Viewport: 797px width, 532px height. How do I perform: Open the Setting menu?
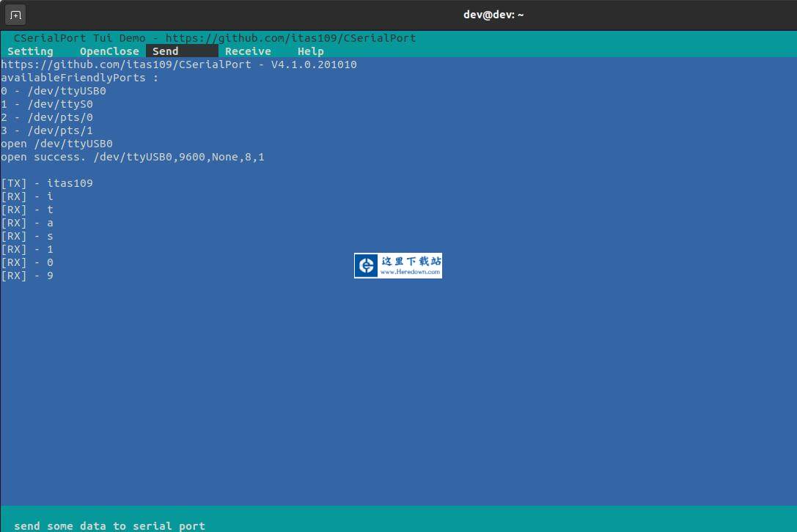tap(30, 51)
